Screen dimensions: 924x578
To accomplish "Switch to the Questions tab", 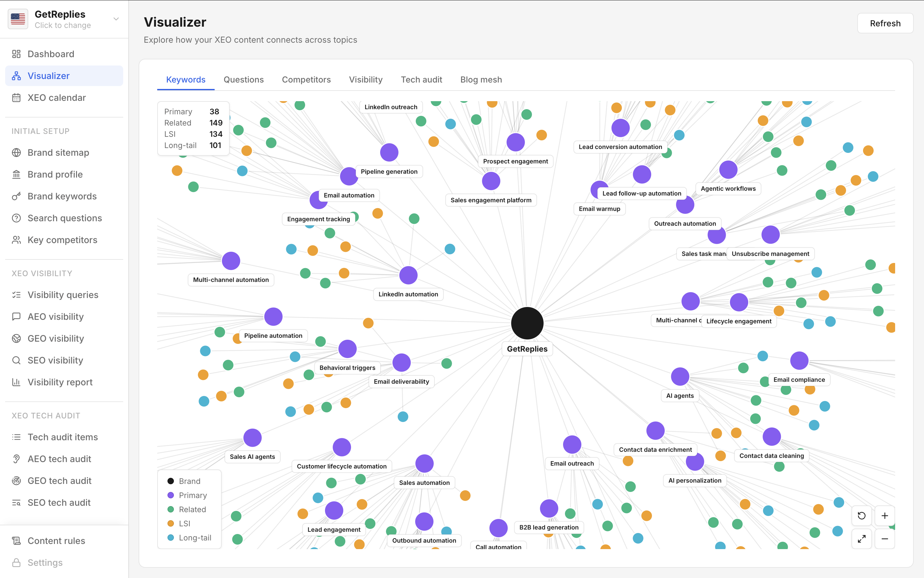I will pyautogui.click(x=244, y=80).
